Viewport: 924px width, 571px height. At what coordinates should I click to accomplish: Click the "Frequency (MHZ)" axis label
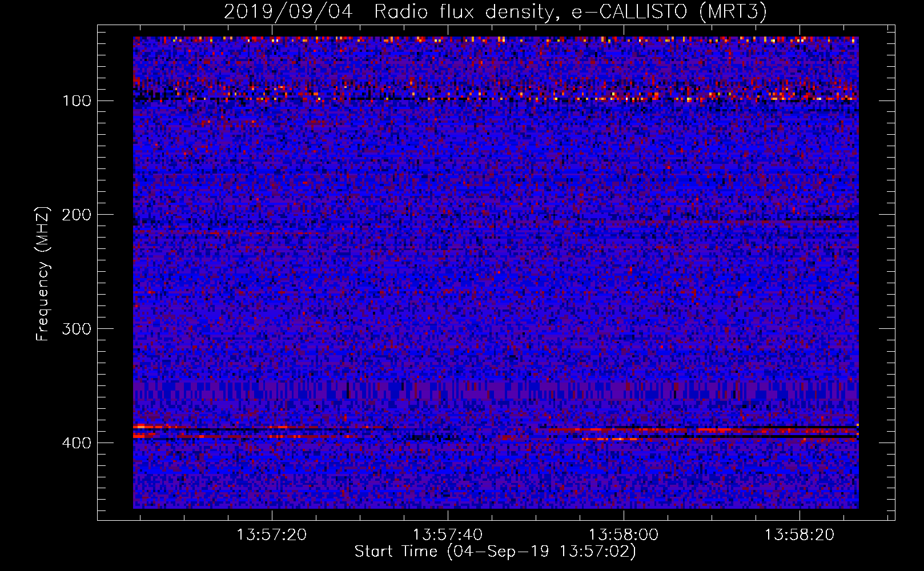pos(43,274)
